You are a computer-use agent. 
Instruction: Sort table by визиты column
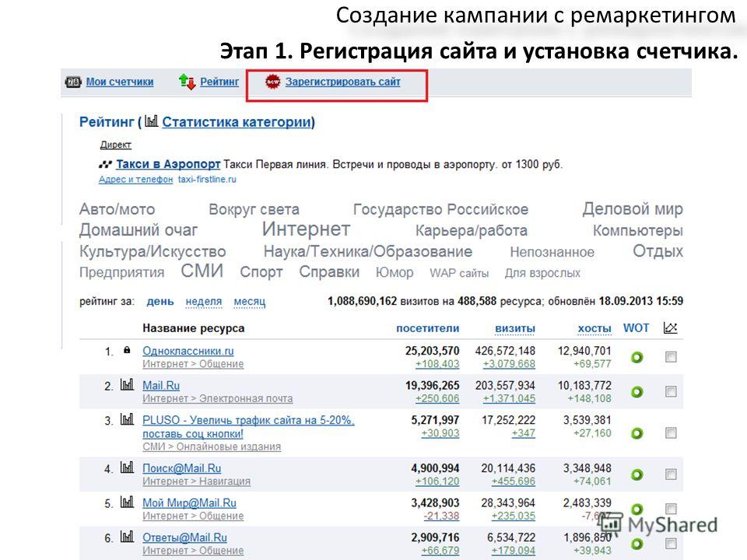[515, 328]
